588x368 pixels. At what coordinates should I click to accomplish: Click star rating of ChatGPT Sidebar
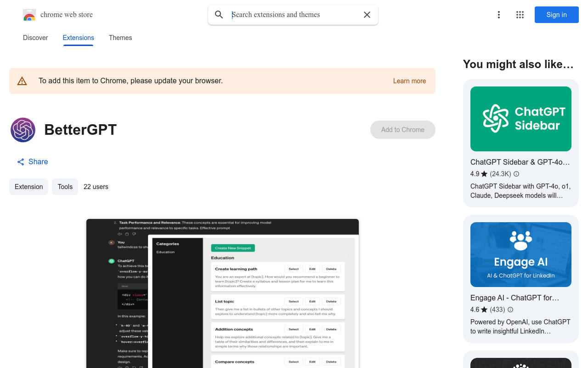pos(484,174)
